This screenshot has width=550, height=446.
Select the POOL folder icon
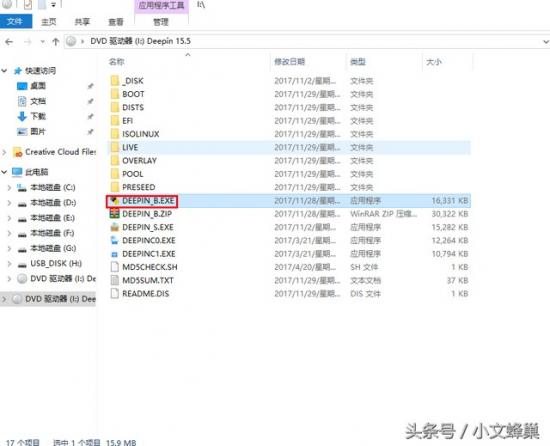pos(115,174)
